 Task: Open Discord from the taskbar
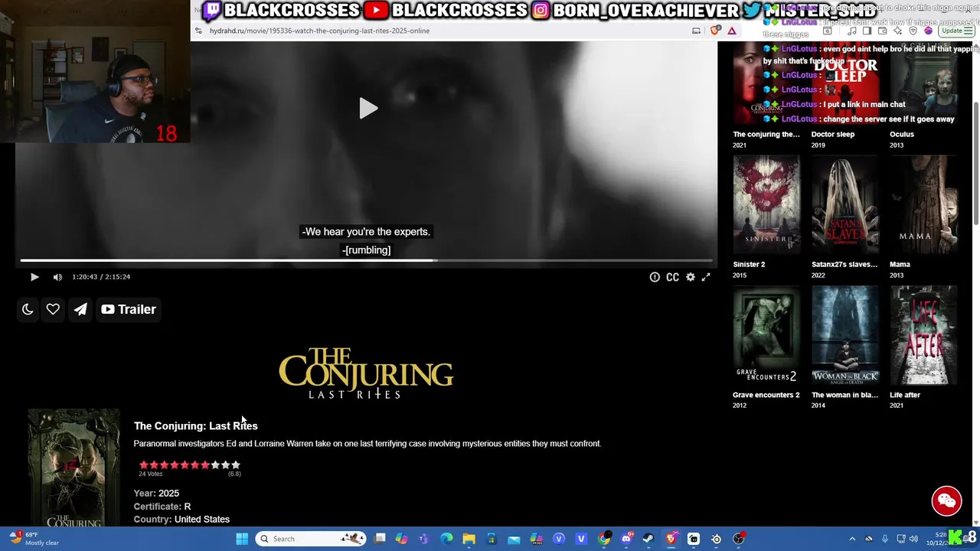(x=626, y=539)
